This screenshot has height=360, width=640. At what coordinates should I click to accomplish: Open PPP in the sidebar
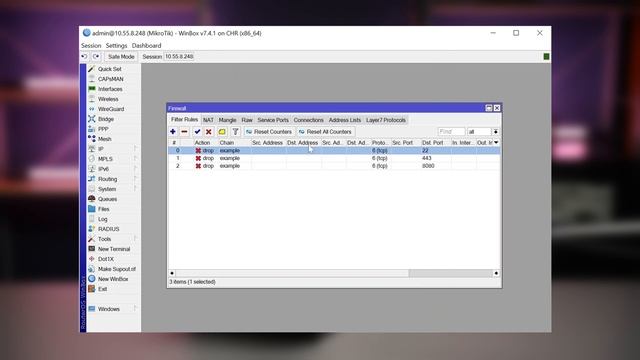click(103, 129)
